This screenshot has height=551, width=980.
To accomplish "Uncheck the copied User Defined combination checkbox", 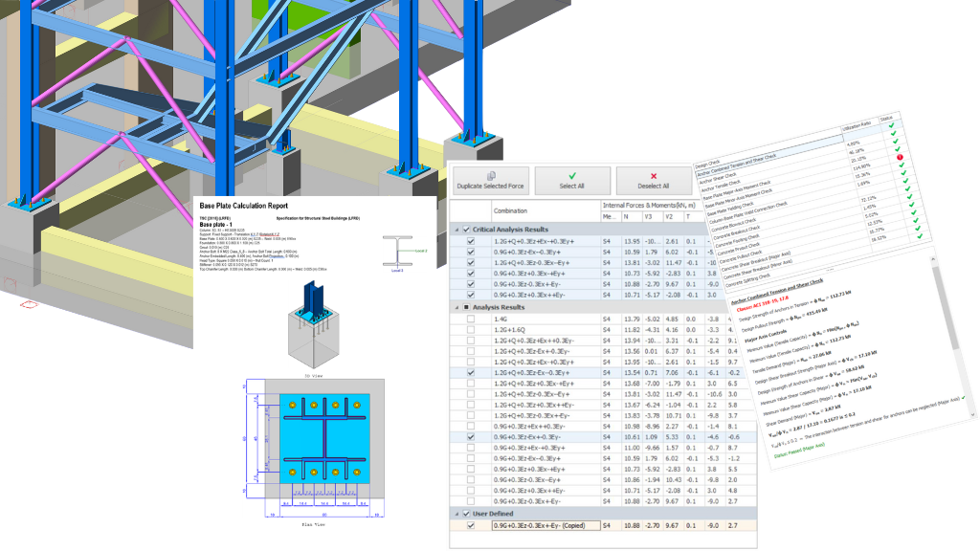I will (469, 525).
